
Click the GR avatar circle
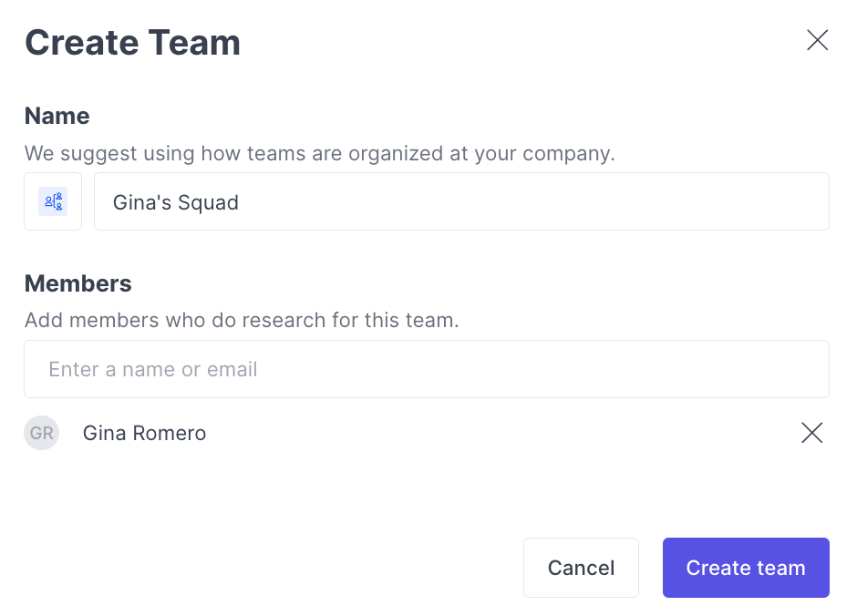[x=42, y=433]
